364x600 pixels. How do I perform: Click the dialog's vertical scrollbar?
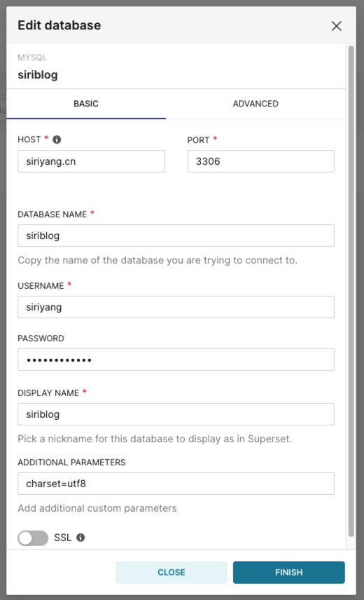click(351, 291)
